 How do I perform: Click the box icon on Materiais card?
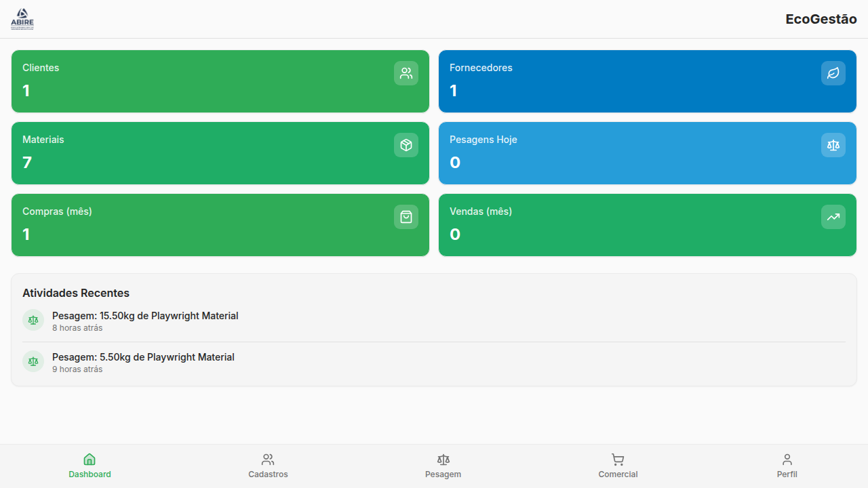[406, 145]
